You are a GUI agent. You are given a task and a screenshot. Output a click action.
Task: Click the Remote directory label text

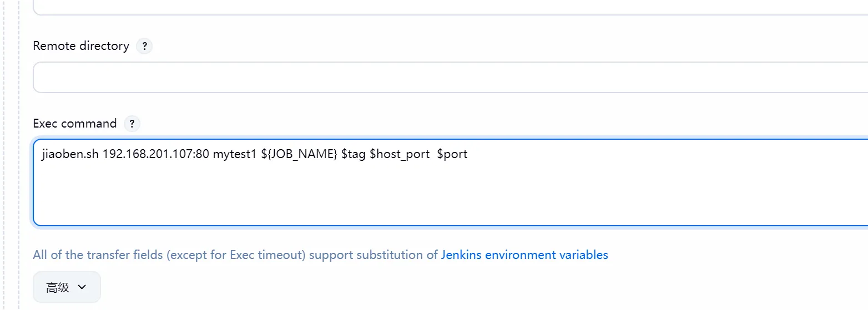(x=81, y=46)
